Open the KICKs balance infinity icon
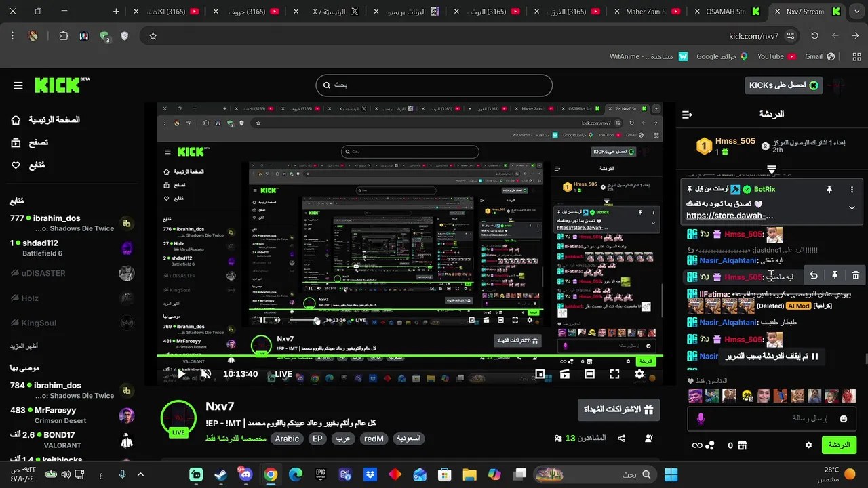This screenshot has height=488, width=868. point(703,445)
